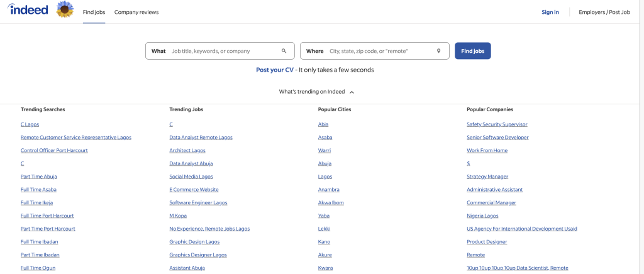Choose Abia in Popular Cities

[x=323, y=124]
